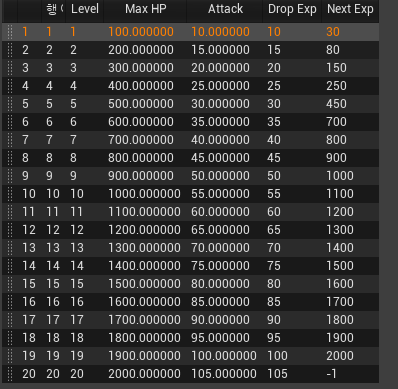
Task: Select the Attack cell 10.000000
Action: coord(220,32)
